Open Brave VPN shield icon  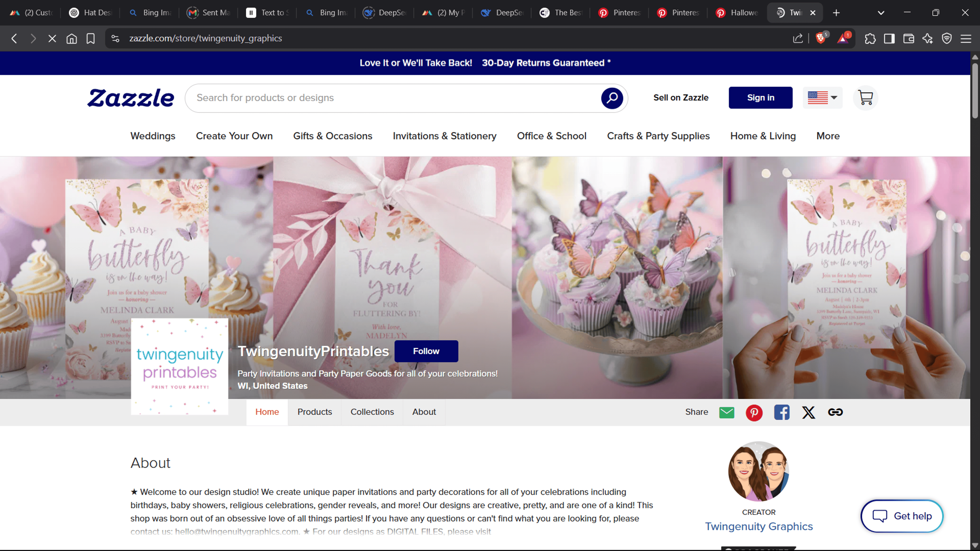947,39
